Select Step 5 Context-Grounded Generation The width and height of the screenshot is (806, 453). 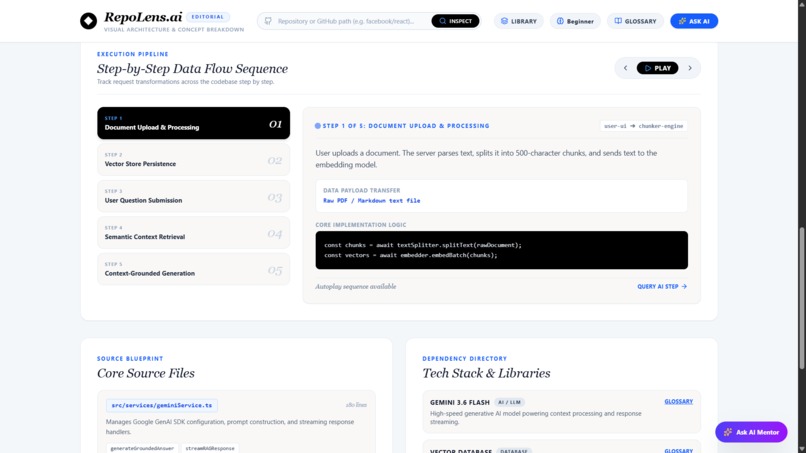pos(193,269)
